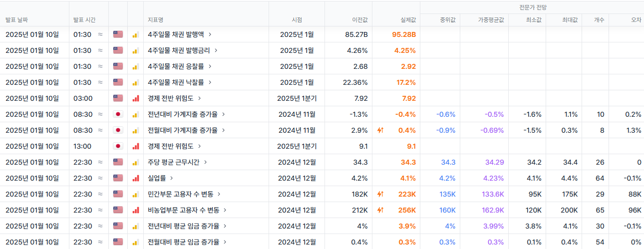Expand the chevron next to 민간부문 고용자 수 변동
The height and width of the screenshot is (249, 644).
(219, 194)
